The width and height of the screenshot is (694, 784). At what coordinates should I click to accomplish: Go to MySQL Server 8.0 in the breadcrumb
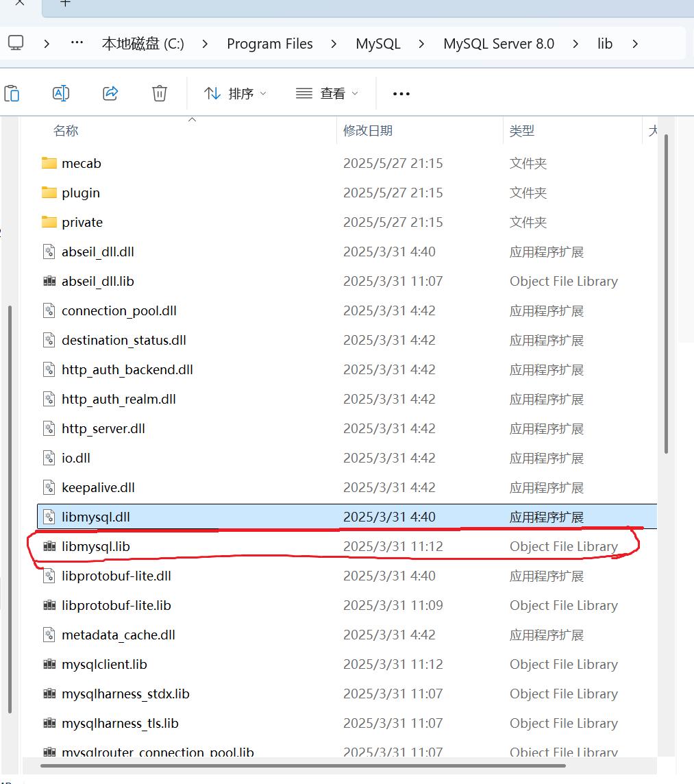click(x=499, y=44)
